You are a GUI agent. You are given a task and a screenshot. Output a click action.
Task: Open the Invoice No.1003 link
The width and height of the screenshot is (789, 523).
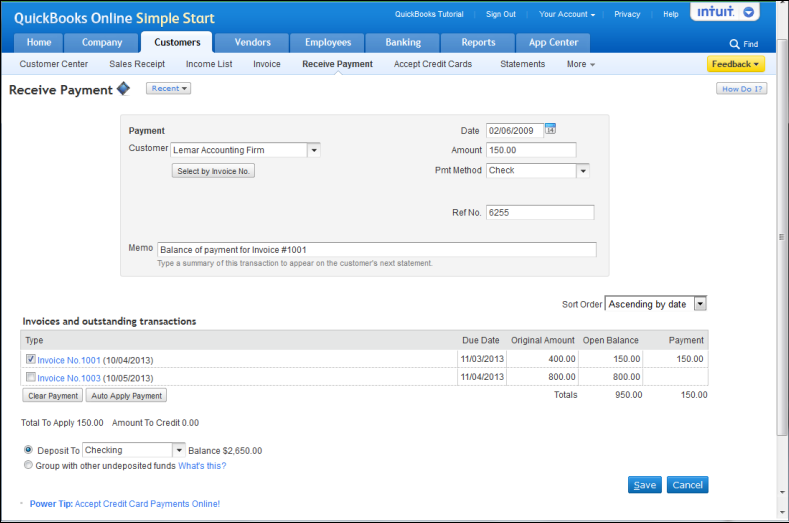click(x=69, y=378)
